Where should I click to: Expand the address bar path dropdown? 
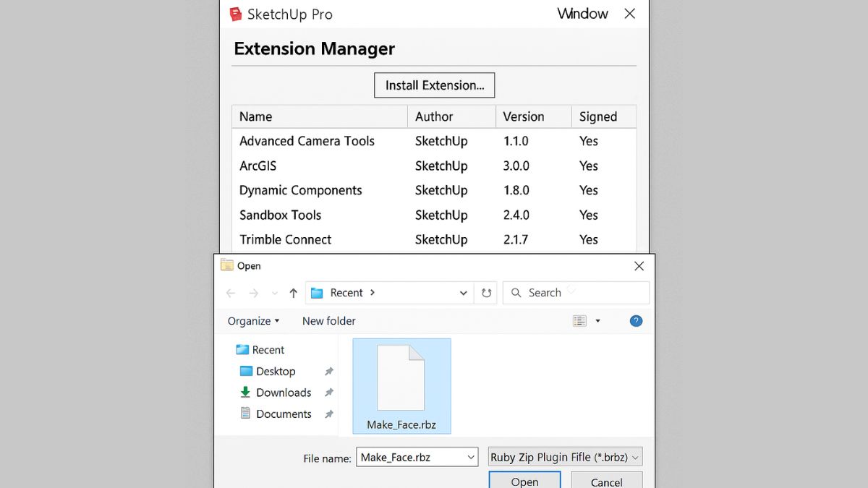pyautogui.click(x=464, y=293)
